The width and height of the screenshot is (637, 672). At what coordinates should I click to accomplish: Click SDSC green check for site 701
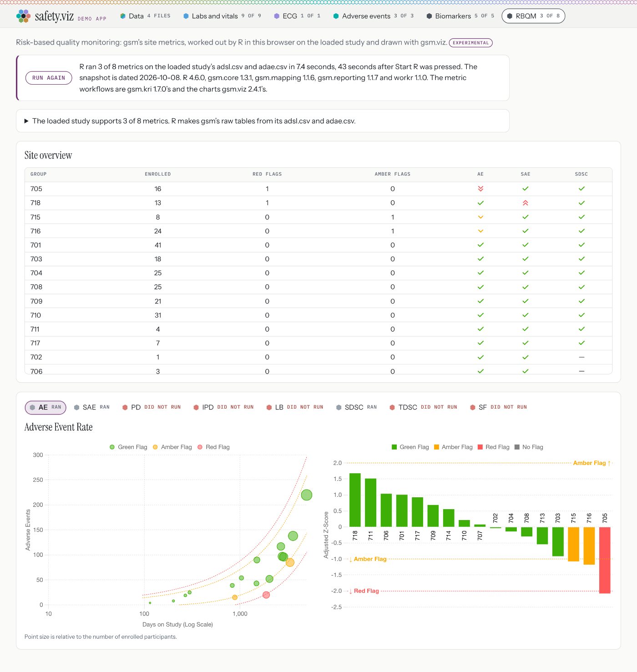pos(581,245)
